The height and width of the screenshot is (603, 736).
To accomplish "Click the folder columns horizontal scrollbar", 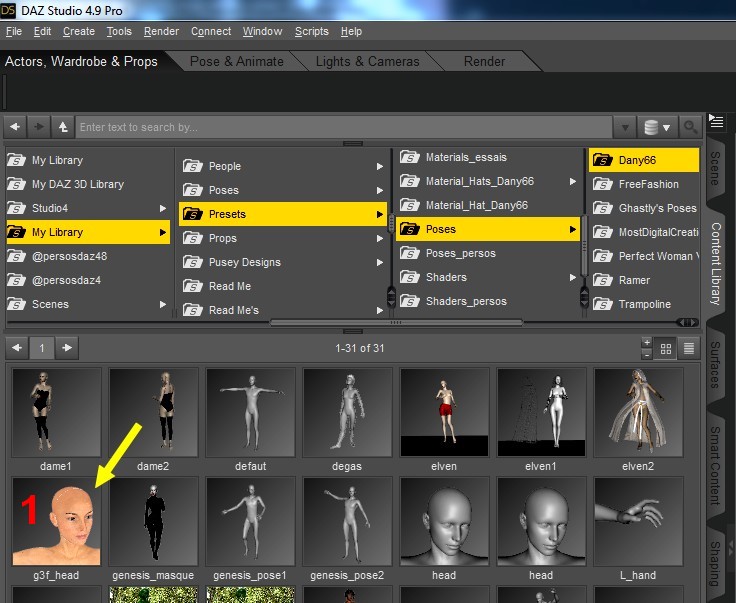I will pyautogui.click(x=396, y=322).
